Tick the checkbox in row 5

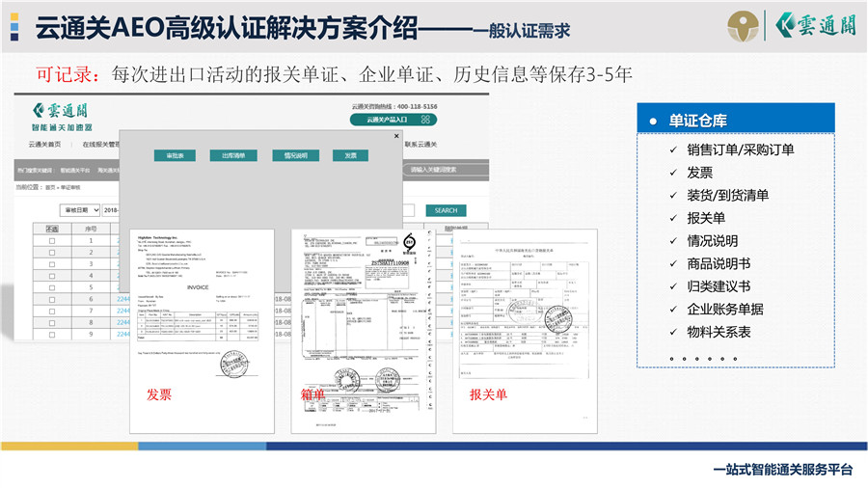[52, 287]
